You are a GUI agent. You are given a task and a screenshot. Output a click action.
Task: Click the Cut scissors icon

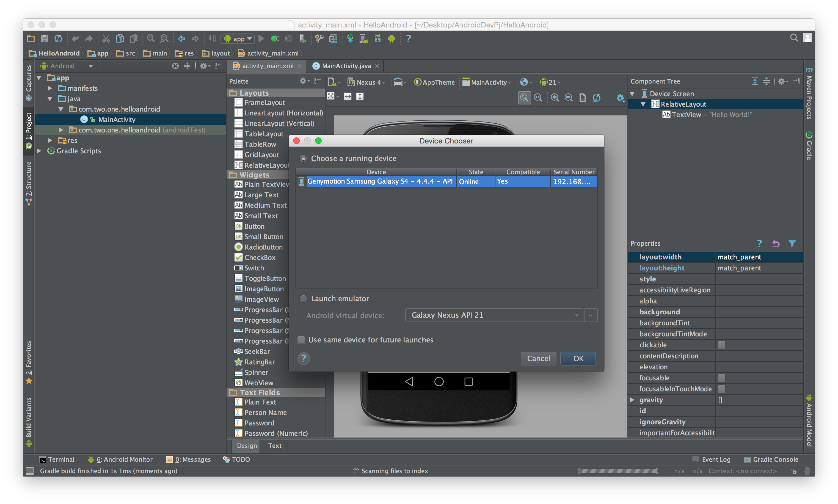(x=106, y=39)
